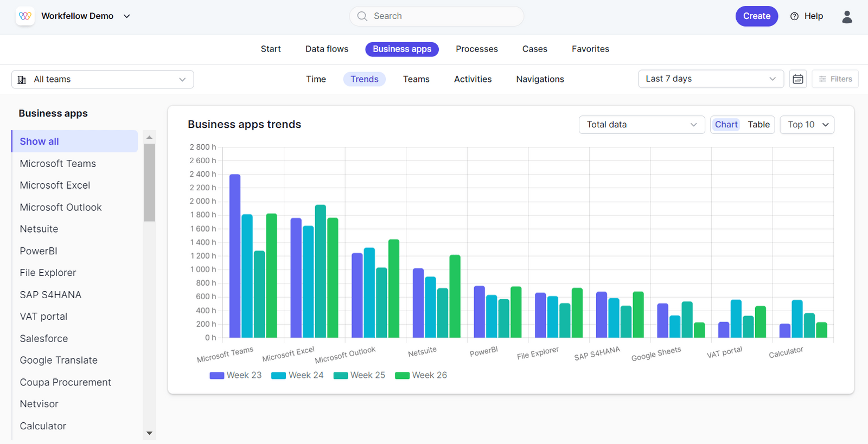Image resolution: width=868 pixels, height=444 pixels.
Task: Open the Last 7 days dropdown
Action: click(x=711, y=79)
